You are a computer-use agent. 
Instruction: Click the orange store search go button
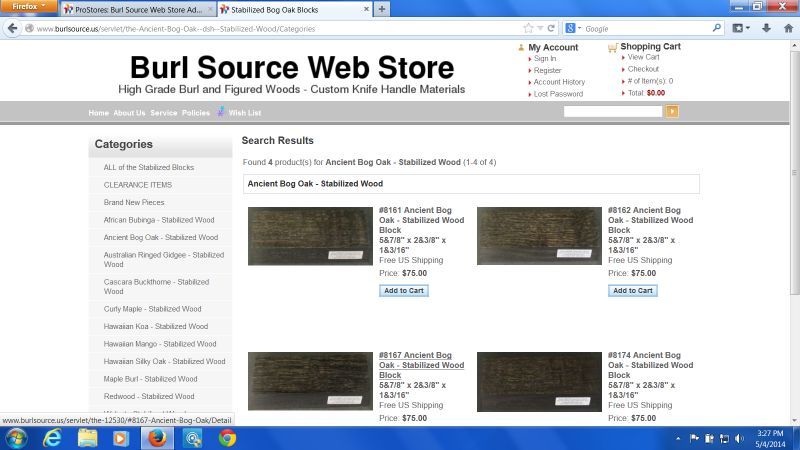(672, 111)
